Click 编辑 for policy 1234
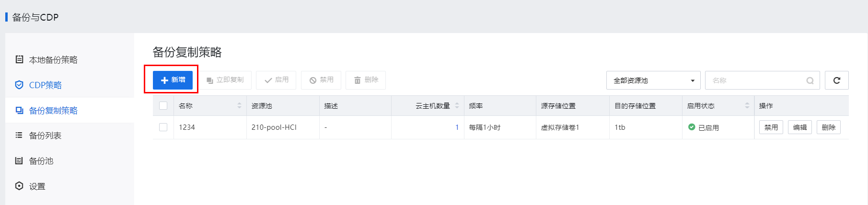 [800, 127]
